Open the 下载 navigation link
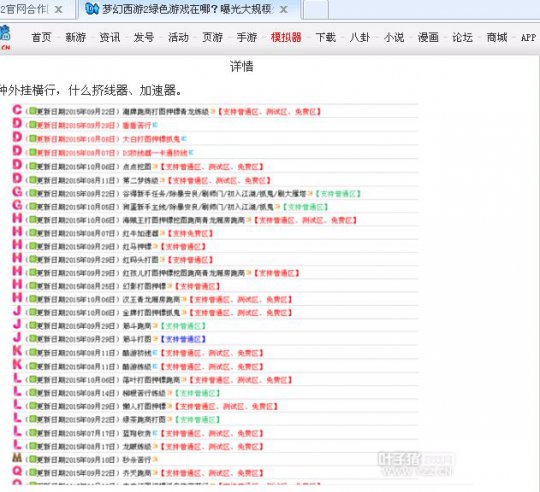The width and height of the screenshot is (540, 492). point(325,37)
